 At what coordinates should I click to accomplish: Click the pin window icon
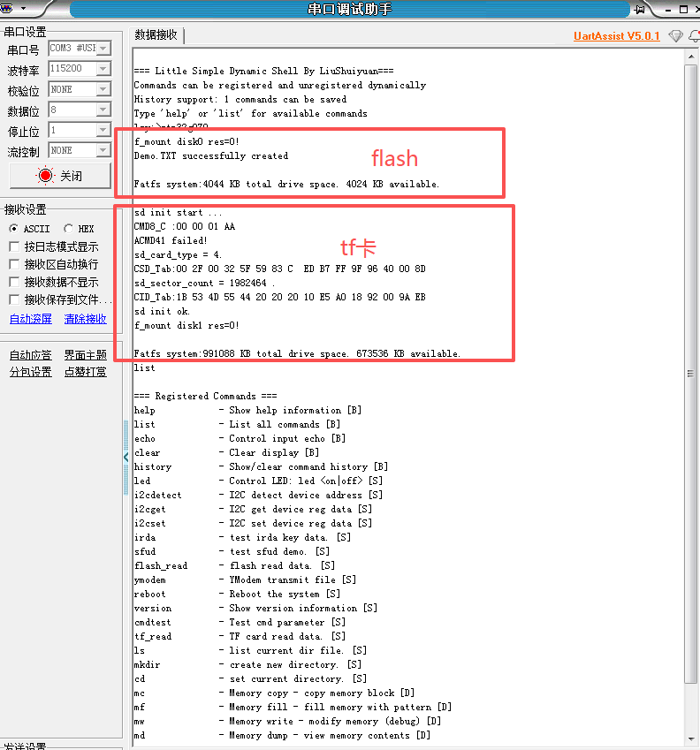click(639, 10)
